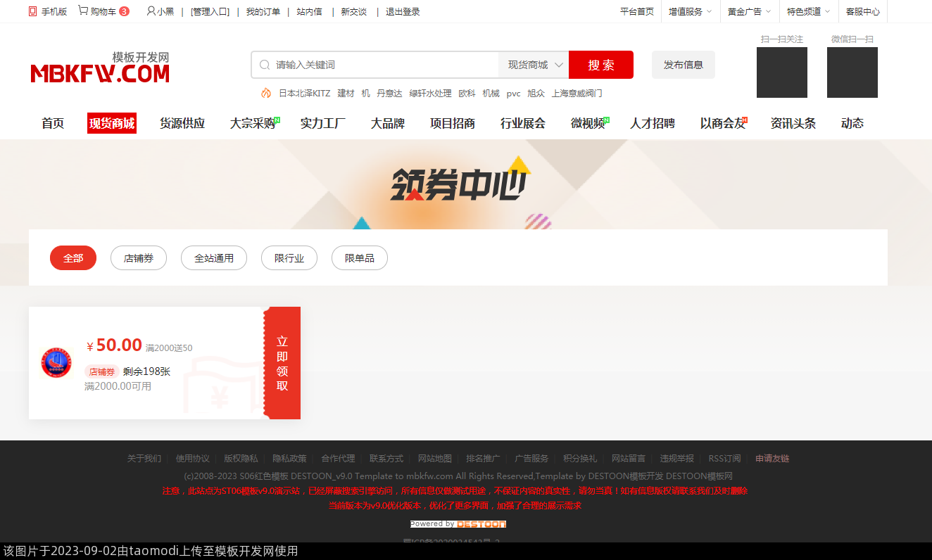Image resolution: width=932 pixels, height=560 pixels.
Task: Click the 发布信息 button
Action: pos(683,65)
